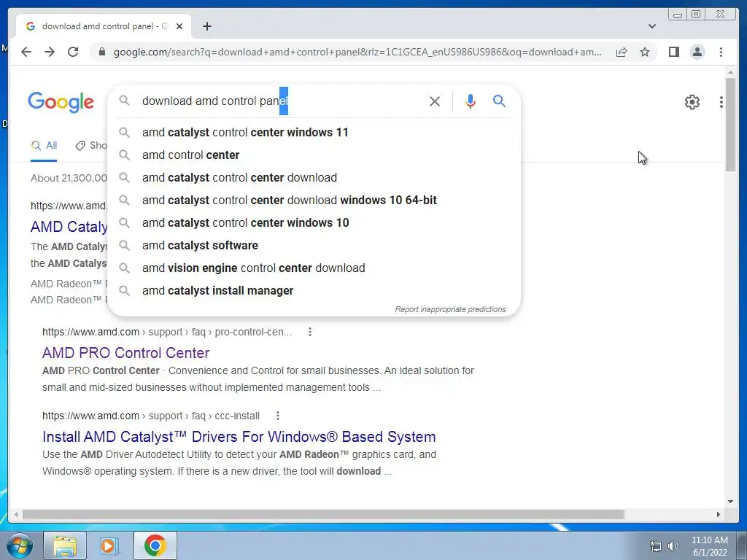Open options dots for pro-control-center result
747x560 pixels.
point(309,332)
